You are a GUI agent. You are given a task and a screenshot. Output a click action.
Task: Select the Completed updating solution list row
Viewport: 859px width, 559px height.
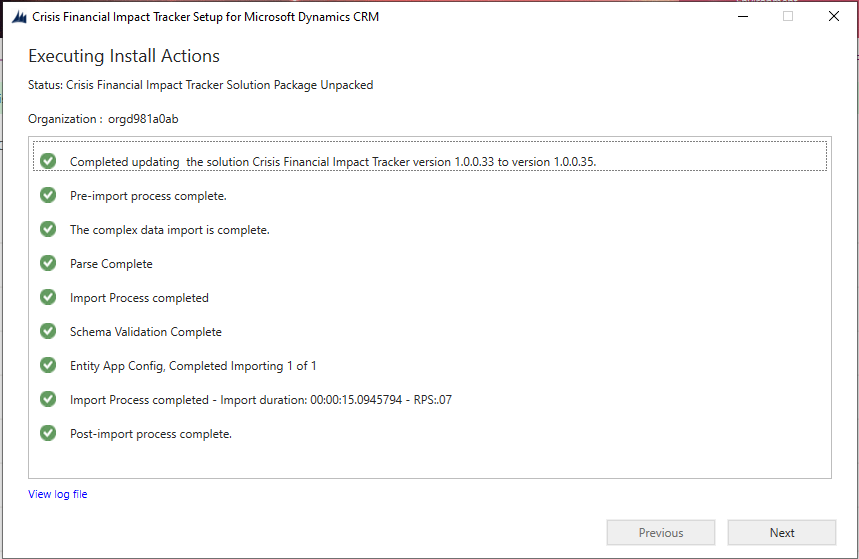[430, 156]
